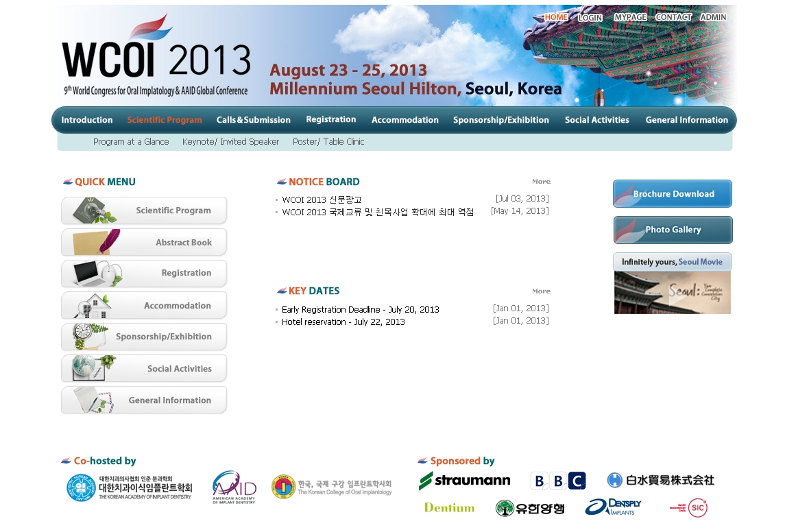The height and width of the screenshot is (532, 785).
Task: Select Keynote/ Invited Speaker submenu
Action: coord(230,142)
